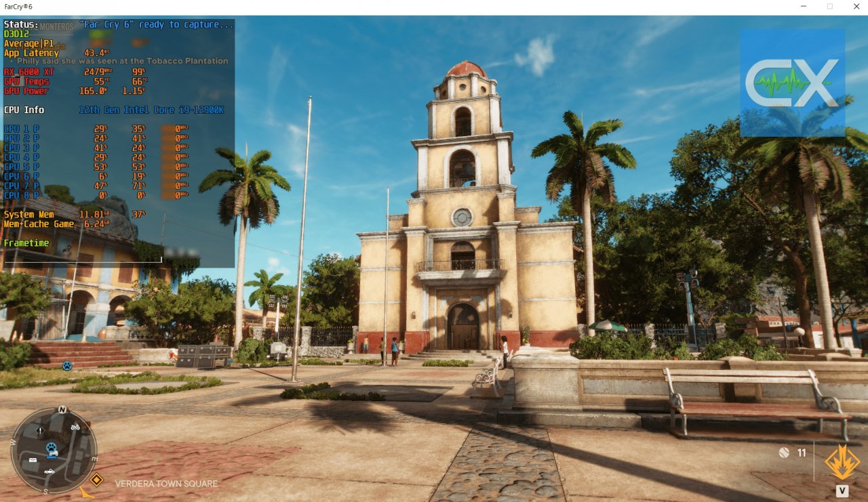Screen dimensions: 868x502
Task: Click the App Latency 43.4 ms readout
Action: [x=56, y=53]
